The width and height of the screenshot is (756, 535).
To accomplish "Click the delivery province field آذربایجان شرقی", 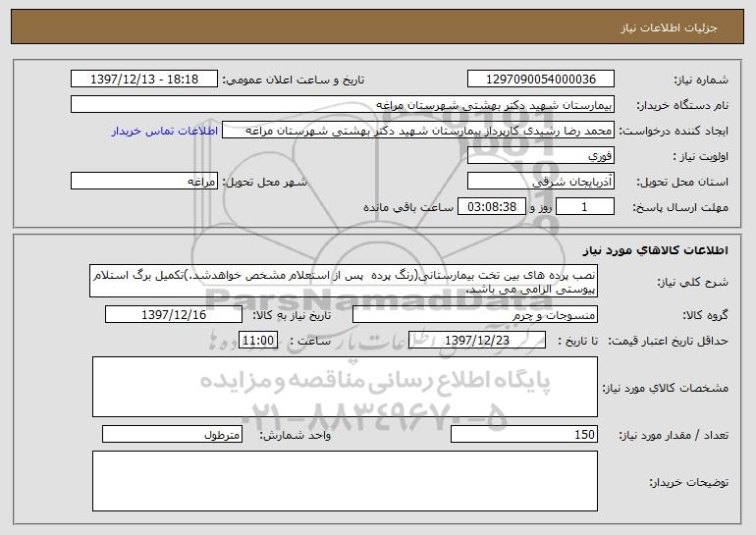I will pyautogui.click(x=540, y=181).
